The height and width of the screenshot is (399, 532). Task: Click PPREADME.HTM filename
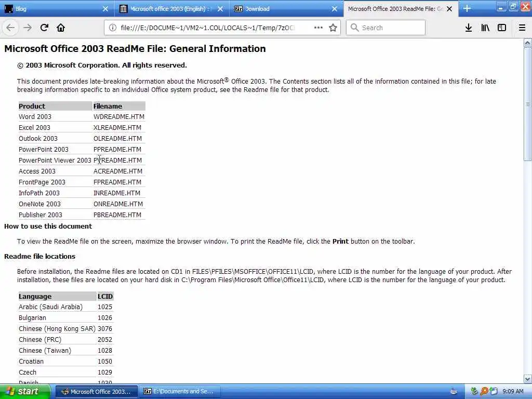tap(117, 149)
